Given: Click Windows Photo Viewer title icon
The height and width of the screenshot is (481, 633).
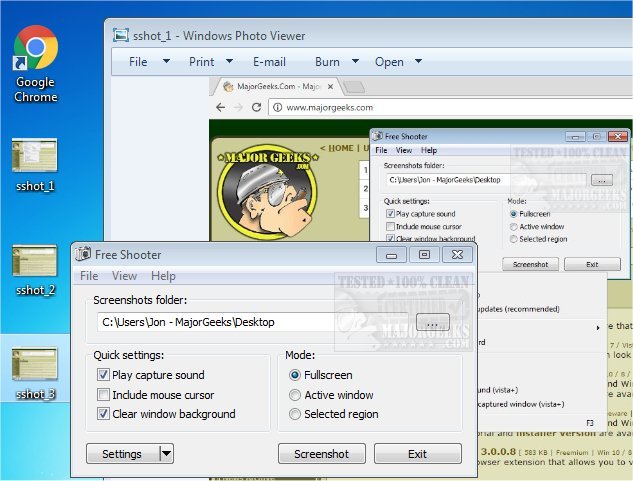Looking at the screenshot, I should [x=121, y=36].
